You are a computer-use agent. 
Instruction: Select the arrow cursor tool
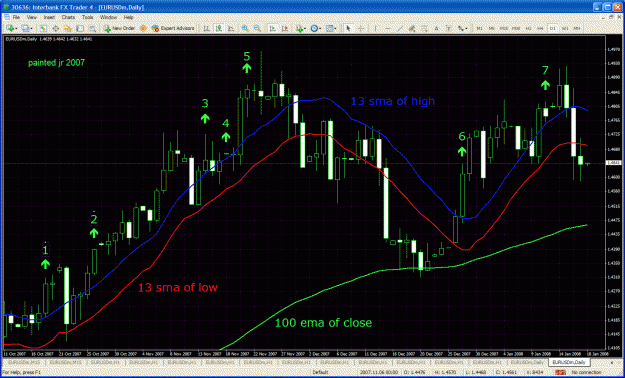point(348,28)
